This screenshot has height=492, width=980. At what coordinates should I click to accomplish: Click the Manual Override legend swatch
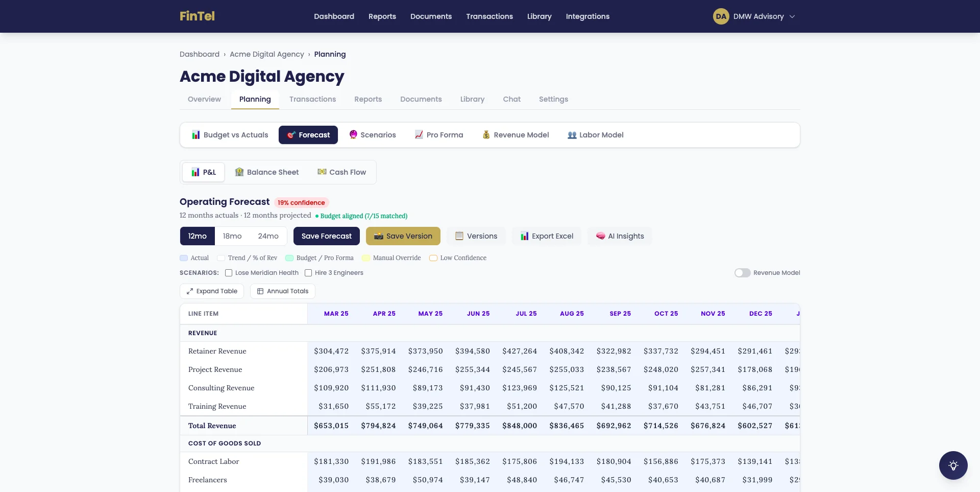coord(366,258)
